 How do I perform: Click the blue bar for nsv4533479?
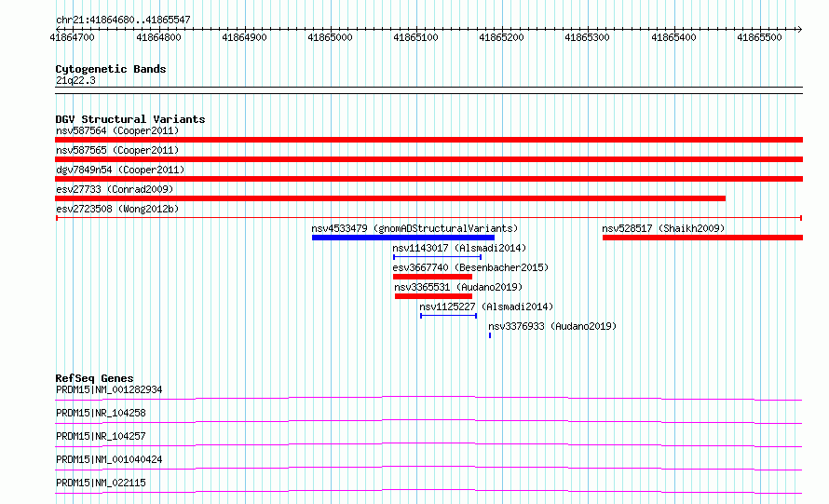(x=403, y=238)
